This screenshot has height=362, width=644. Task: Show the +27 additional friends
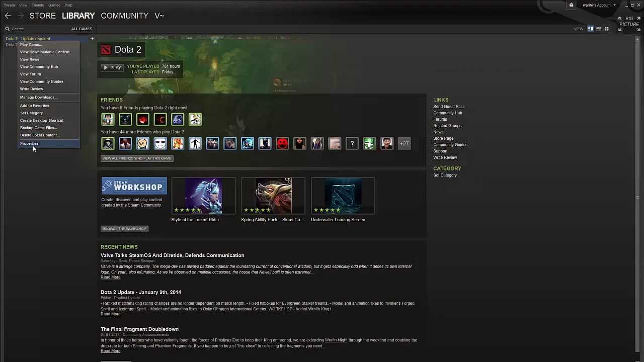click(x=405, y=144)
